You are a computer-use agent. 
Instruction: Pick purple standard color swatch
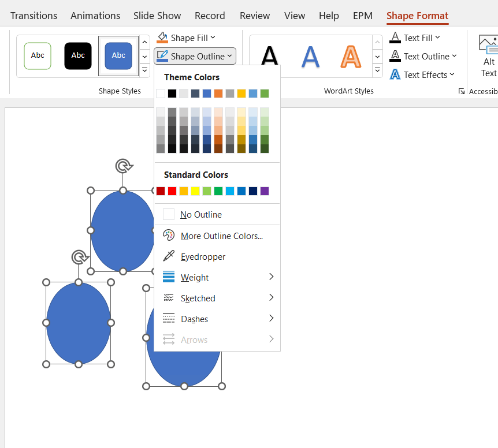265,191
